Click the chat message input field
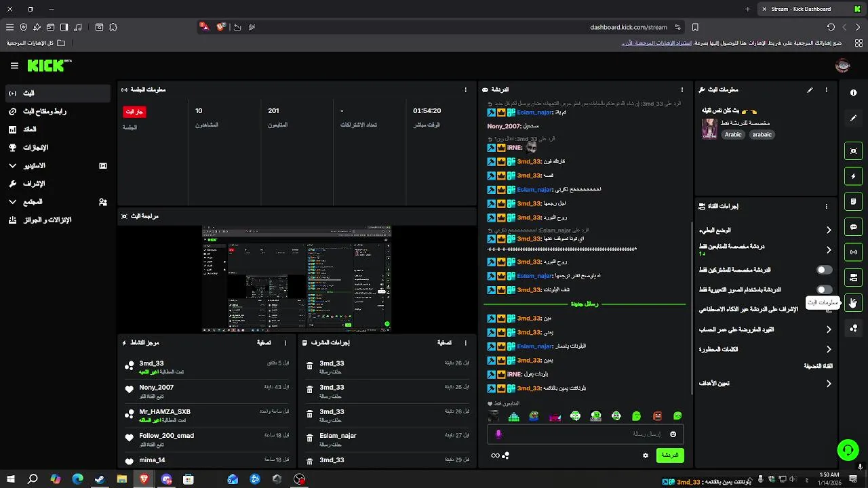868x488 pixels. (585, 434)
